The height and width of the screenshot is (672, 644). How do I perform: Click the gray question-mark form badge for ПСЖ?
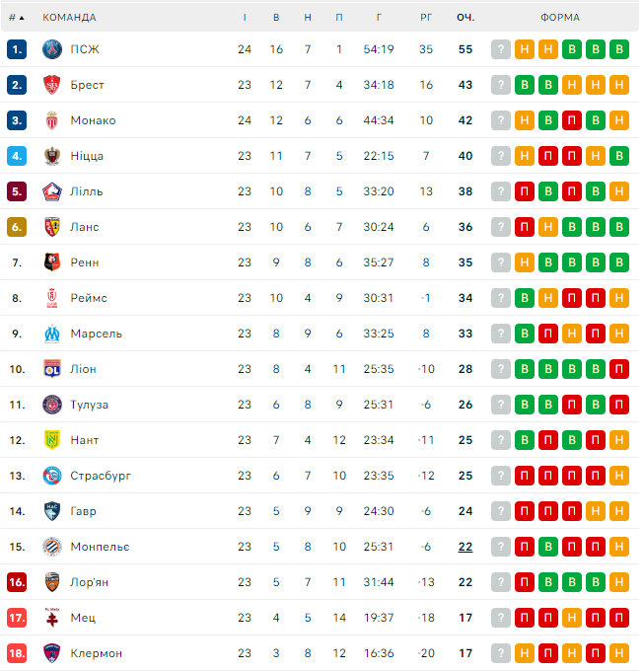point(501,49)
